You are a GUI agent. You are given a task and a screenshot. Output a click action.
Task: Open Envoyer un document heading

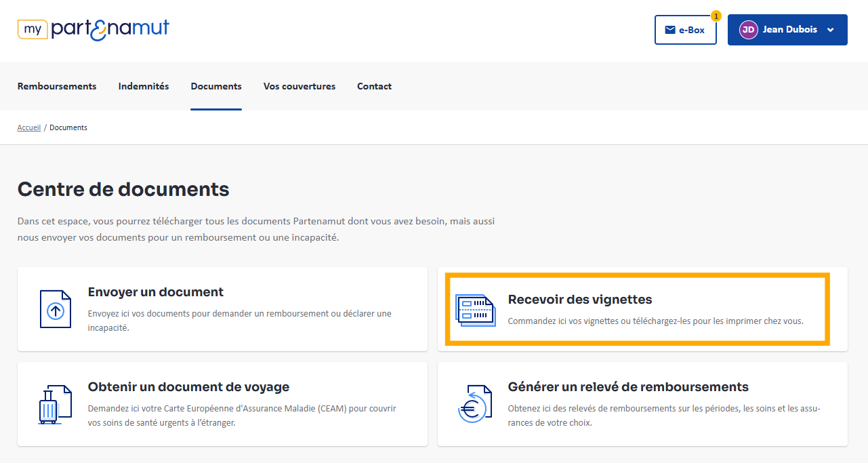coord(156,292)
